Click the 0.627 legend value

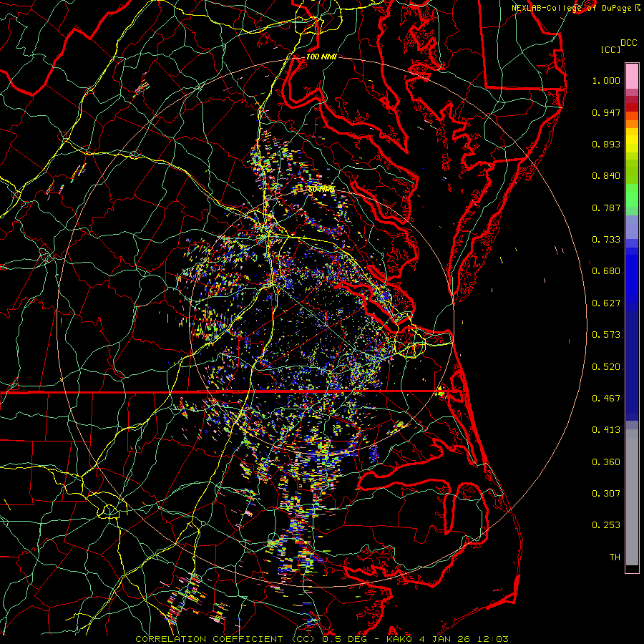pyautogui.click(x=606, y=303)
